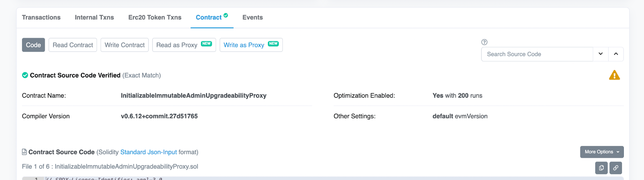This screenshot has height=180, width=644.
Task: Click the NEW badge on Write as Proxy
Action: point(273,44)
